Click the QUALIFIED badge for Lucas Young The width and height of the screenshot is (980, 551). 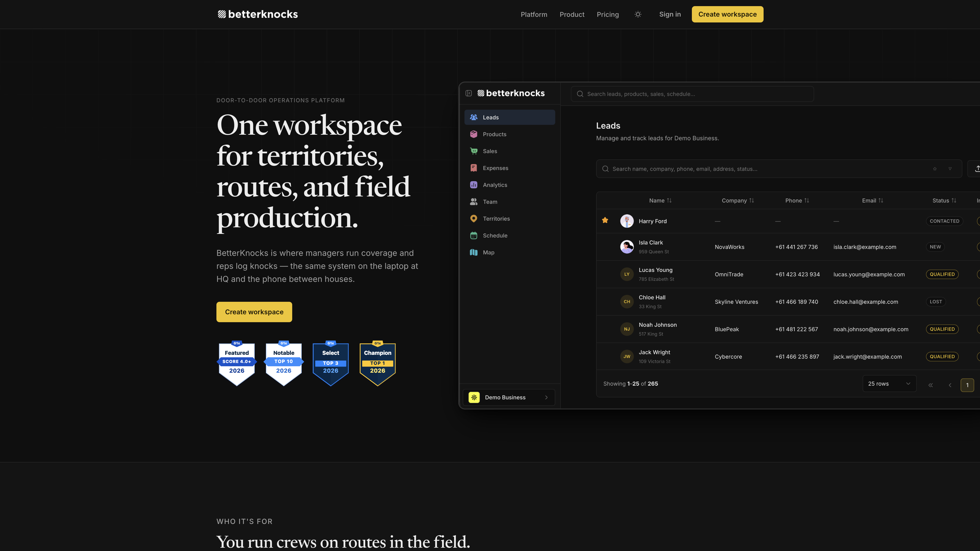942,274
